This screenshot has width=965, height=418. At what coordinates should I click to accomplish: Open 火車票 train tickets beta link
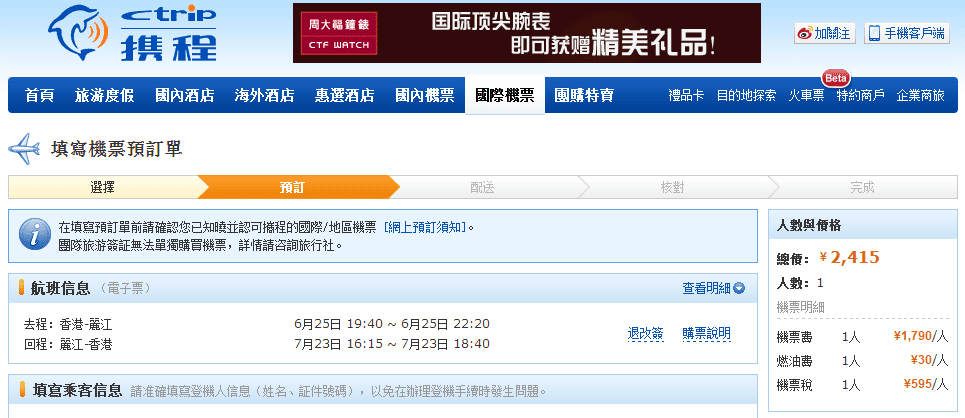(805, 96)
